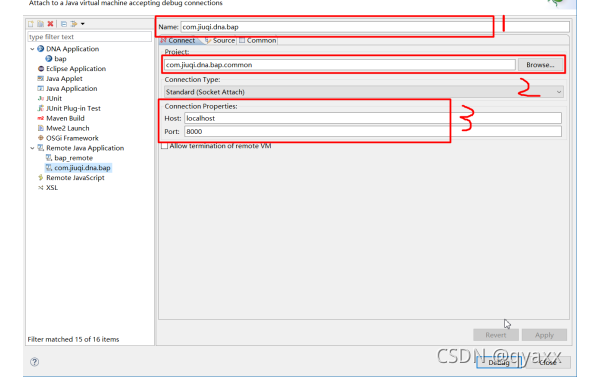Viewport: 592px width, 388px height.
Task: Select OSGi Framework configuration type
Action: coord(72,138)
